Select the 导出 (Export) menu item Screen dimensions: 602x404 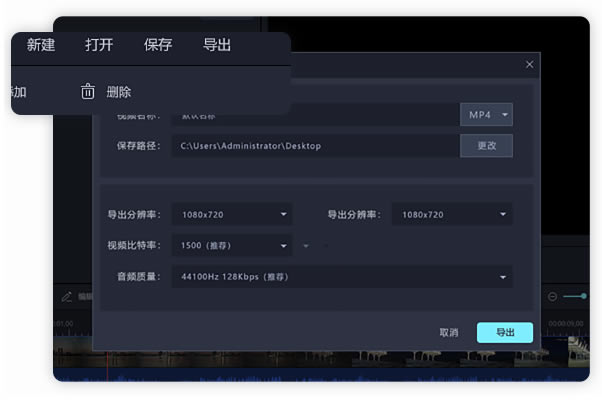pos(217,45)
